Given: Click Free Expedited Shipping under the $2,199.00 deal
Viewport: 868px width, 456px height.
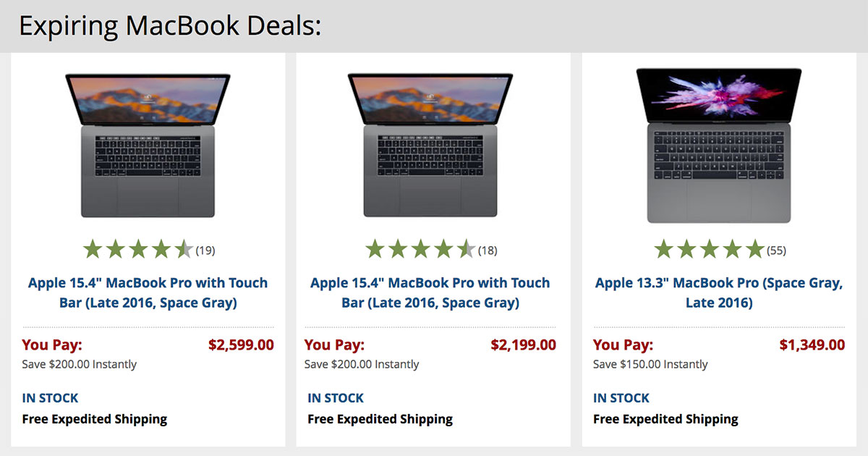Looking at the screenshot, I should [x=380, y=419].
